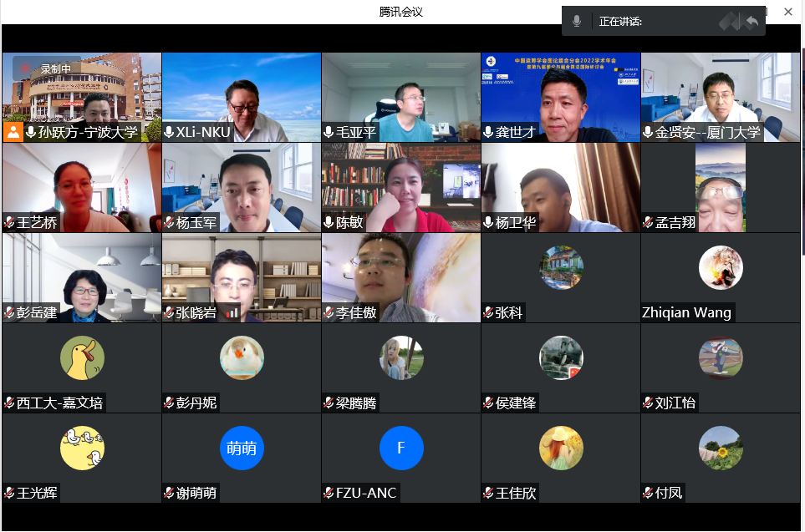Click the microphone icon next to XLi-NKU
Screen dimensions: 805x532
169,132
